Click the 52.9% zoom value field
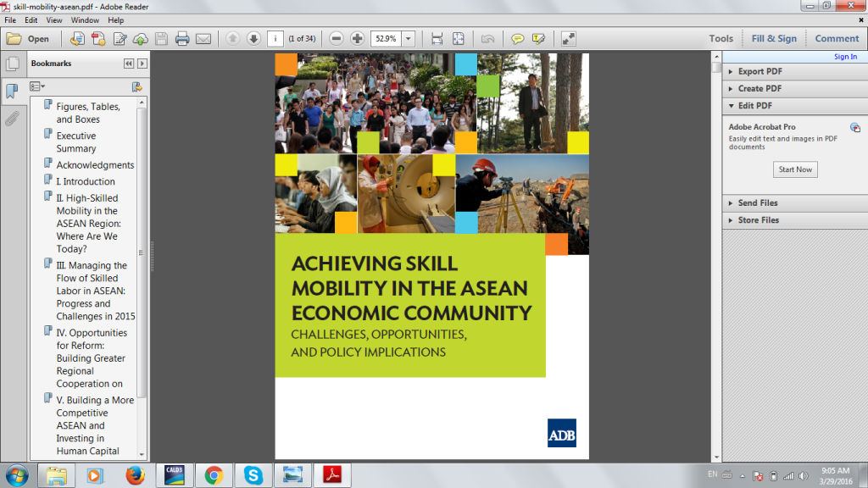 [386, 39]
